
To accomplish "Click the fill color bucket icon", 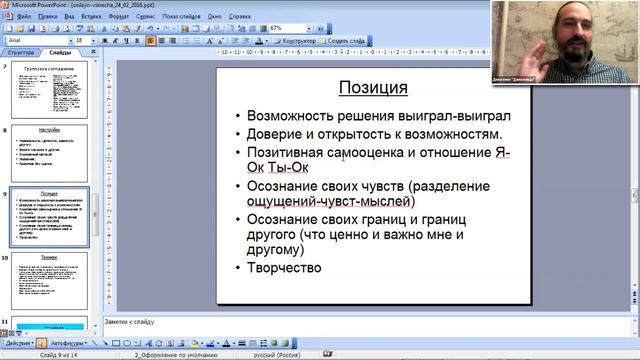I will click(x=195, y=343).
